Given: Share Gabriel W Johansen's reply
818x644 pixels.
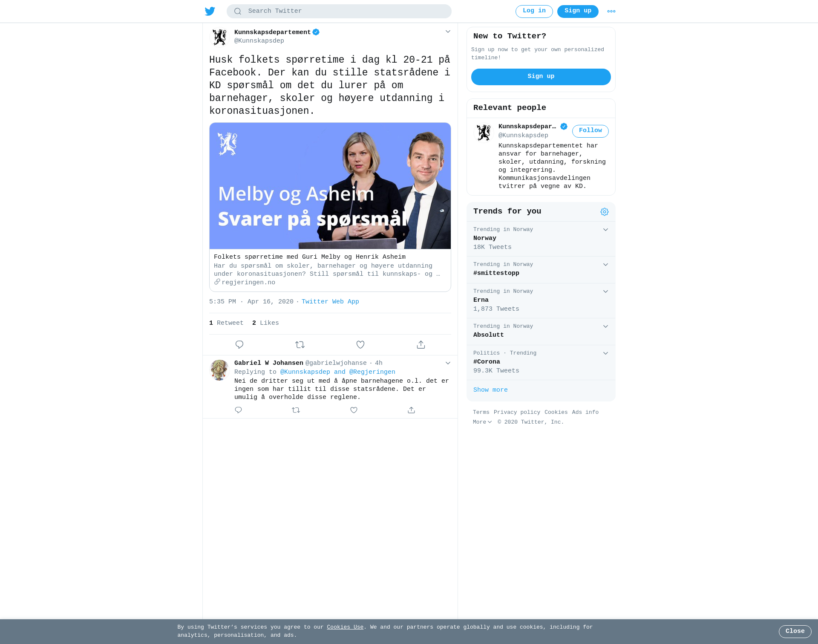Looking at the screenshot, I should click(x=411, y=410).
